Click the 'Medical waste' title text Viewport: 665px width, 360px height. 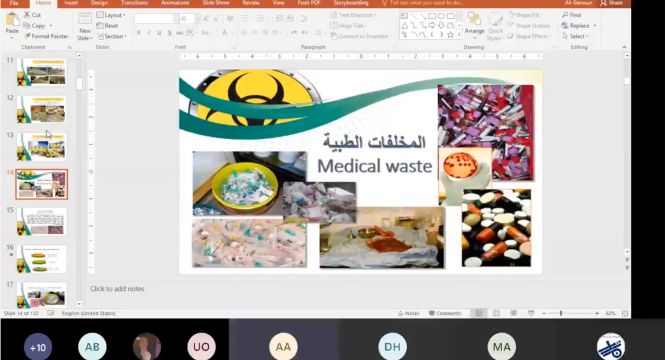(374, 166)
